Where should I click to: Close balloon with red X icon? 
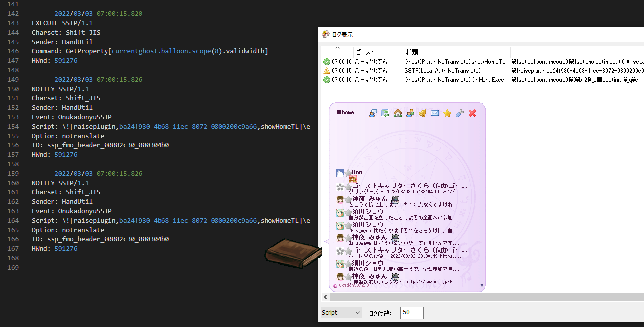coord(472,113)
